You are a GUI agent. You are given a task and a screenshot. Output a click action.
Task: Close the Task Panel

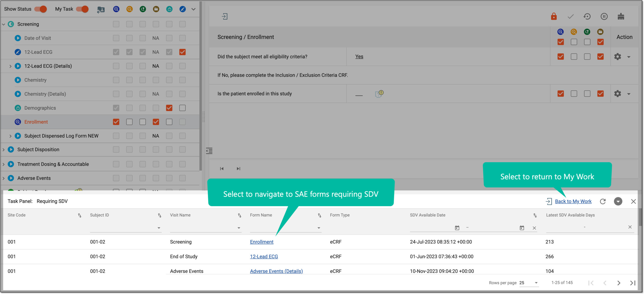coord(633,201)
